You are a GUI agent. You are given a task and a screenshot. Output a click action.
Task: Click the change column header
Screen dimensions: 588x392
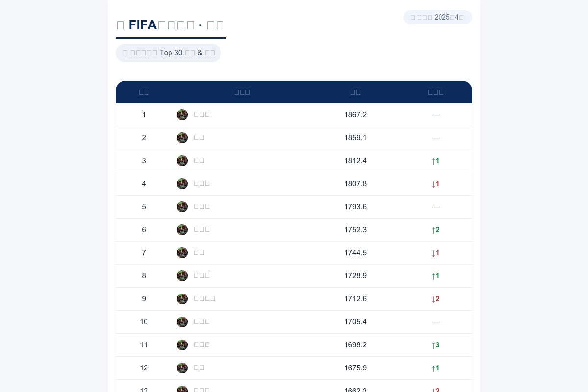pyautogui.click(x=436, y=92)
